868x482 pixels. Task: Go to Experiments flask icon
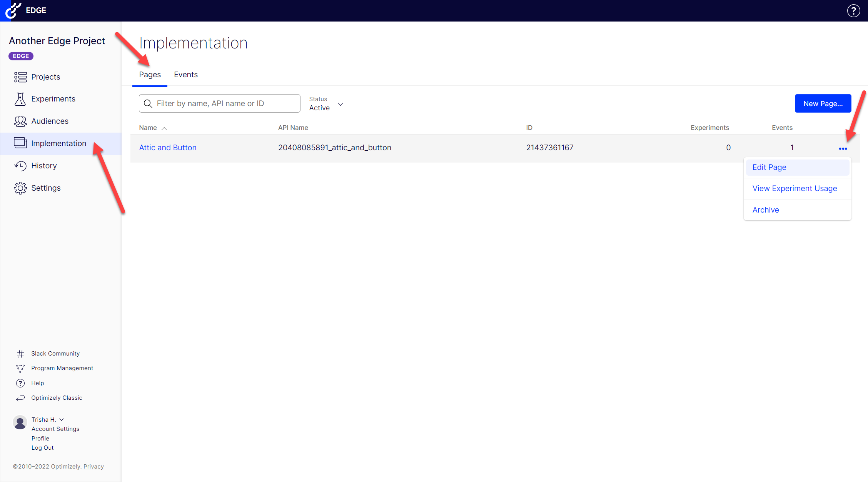tap(20, 99)
